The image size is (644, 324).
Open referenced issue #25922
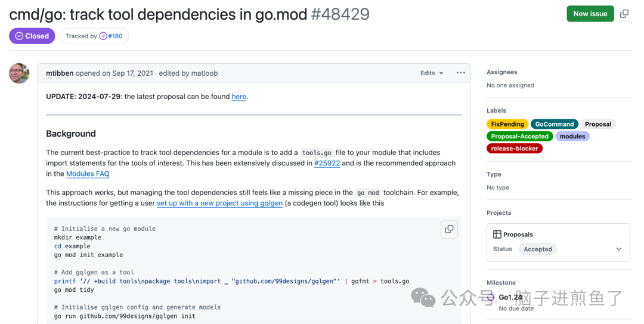click(x=327, y=163)
